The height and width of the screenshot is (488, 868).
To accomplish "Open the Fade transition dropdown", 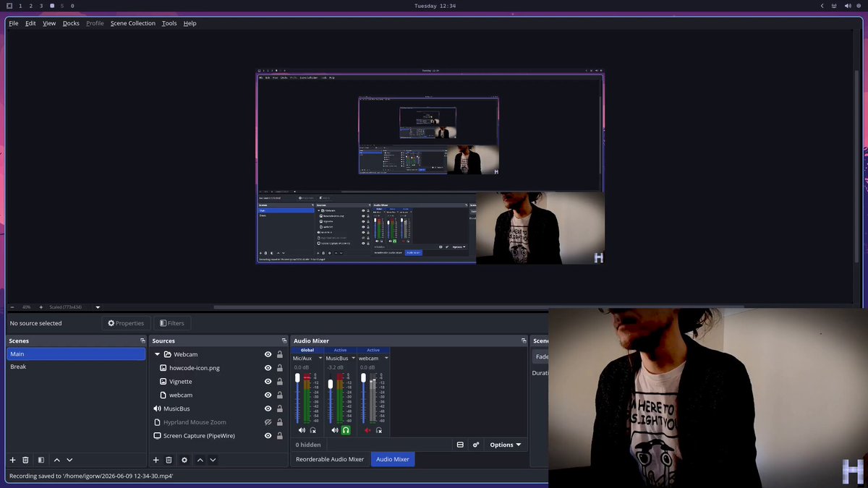I will tap(540, 356).
